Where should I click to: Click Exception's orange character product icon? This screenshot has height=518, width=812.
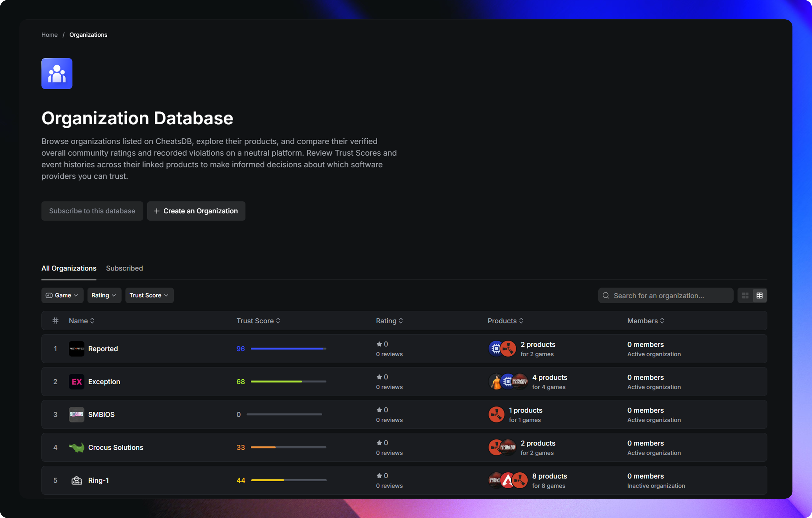[x=496, y=381]
